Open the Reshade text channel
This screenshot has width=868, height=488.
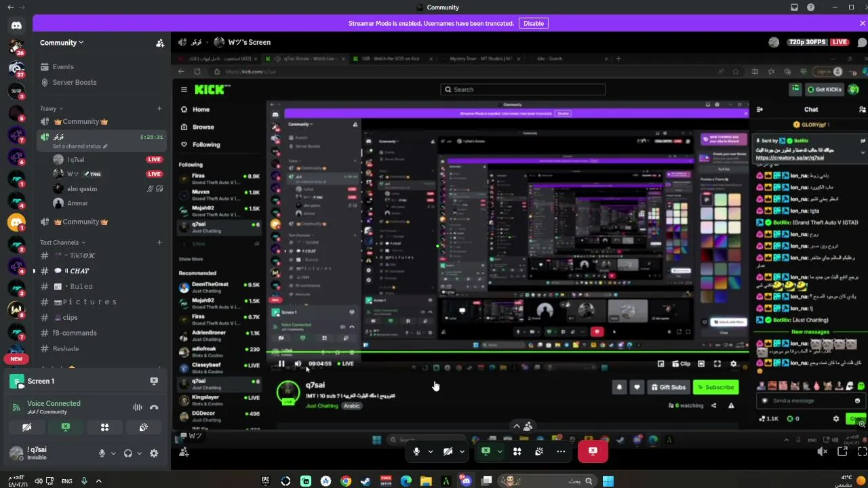pyautogui.click(x=101, y=349)
